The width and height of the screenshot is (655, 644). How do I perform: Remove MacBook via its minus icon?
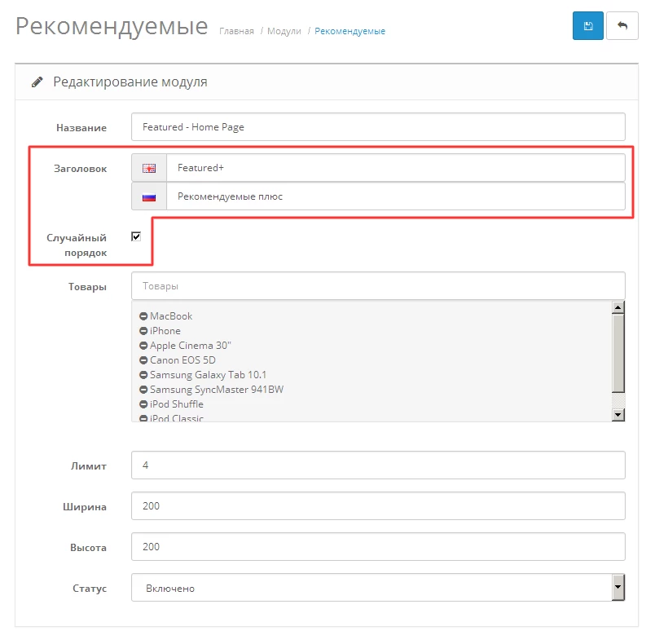143,316
